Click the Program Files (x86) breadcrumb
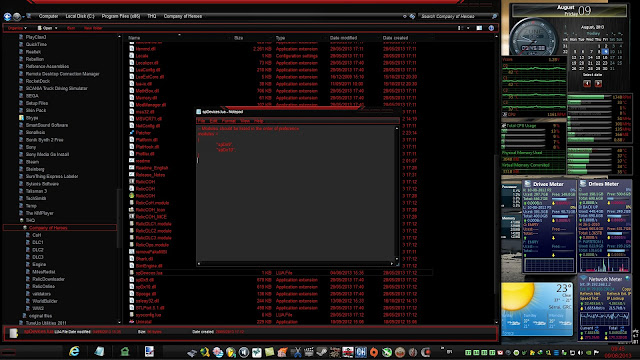The image size is (640, 360). click(121, 16)
